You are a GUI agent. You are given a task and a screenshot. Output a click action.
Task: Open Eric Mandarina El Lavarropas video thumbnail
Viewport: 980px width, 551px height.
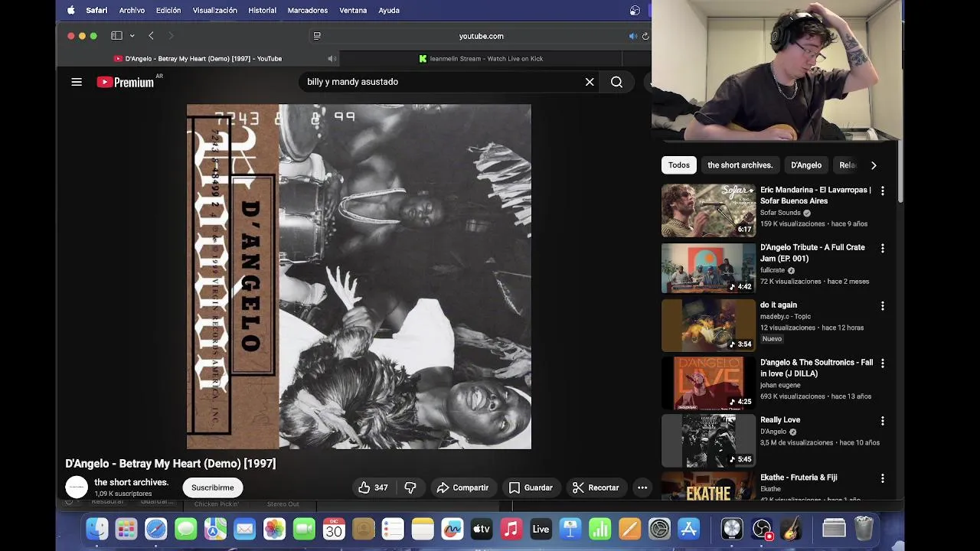(x=708, y=210)
